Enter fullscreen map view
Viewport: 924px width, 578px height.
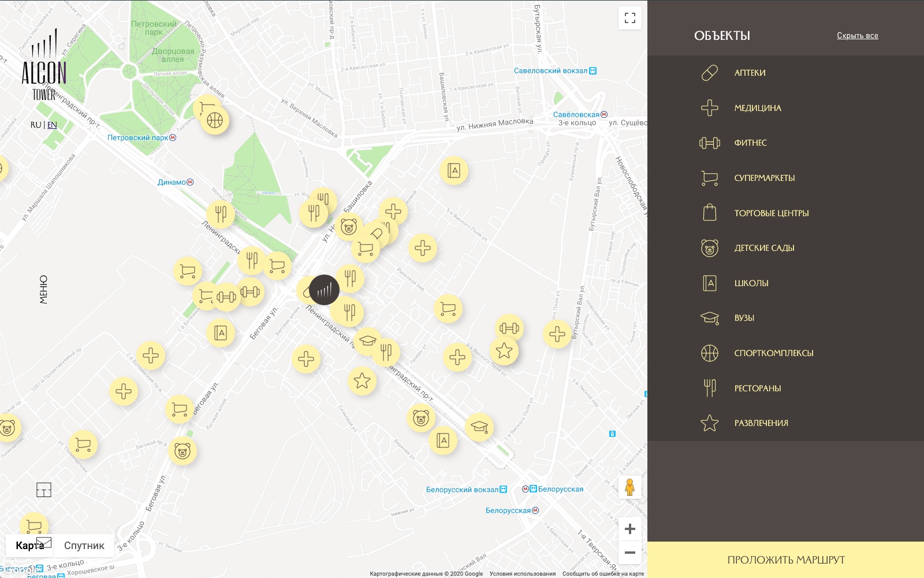[629, 18]
